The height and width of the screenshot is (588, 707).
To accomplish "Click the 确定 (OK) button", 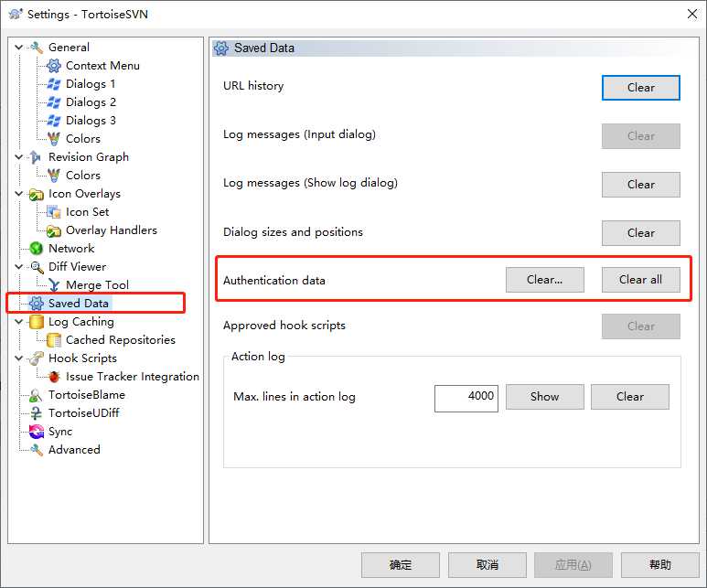I will pos(401,565).
